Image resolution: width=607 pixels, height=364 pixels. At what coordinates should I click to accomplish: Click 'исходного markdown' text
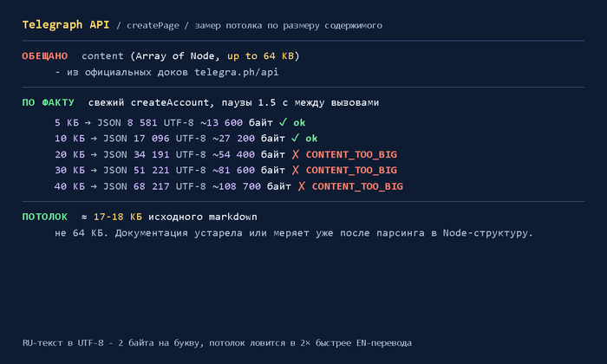coord(203,217)
